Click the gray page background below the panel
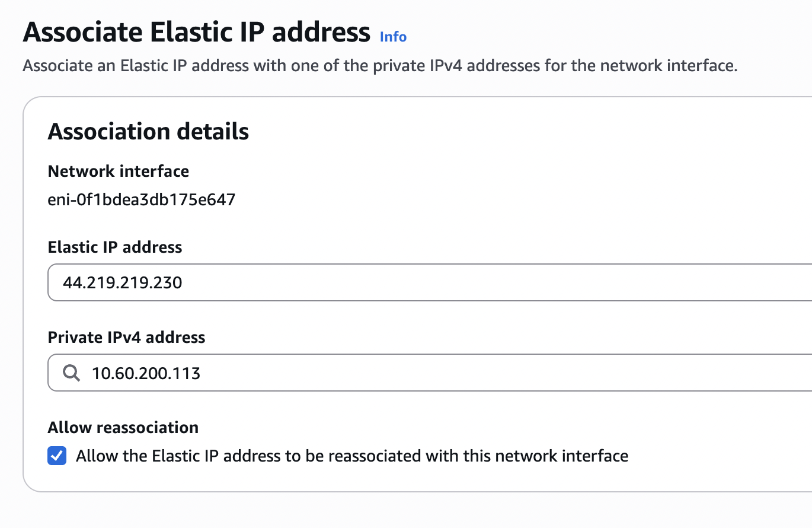Viewport: 812px width, 528px height. tap(406, 511)
